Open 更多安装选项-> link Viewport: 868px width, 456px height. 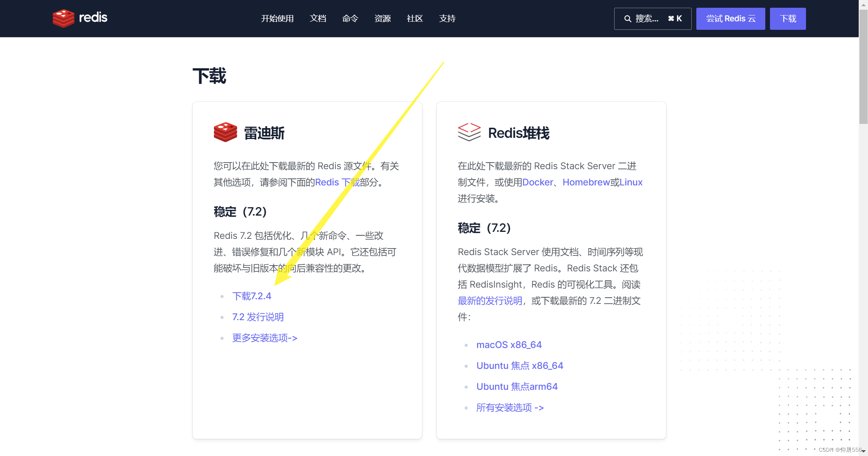[x=265, y=338]
